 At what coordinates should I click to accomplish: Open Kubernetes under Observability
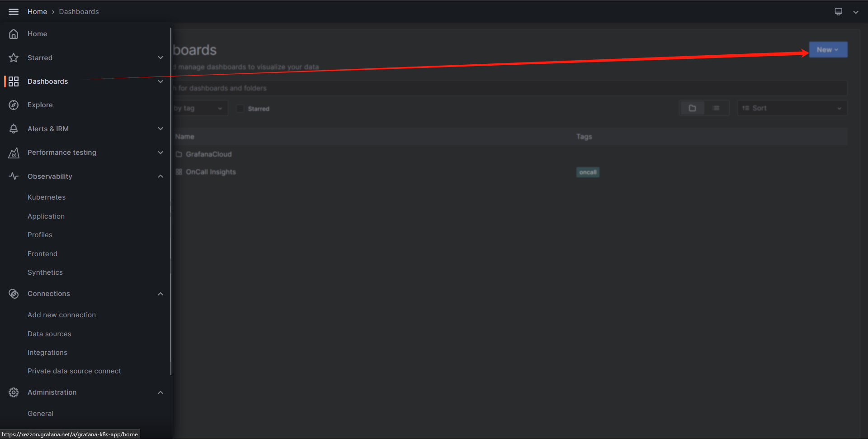pyautogui.click(x=47, y=197)
